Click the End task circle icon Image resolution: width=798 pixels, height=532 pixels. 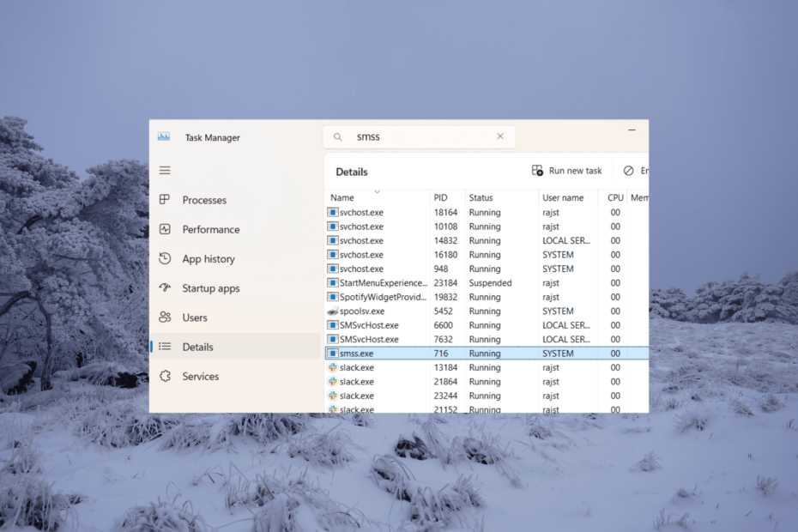628,171
